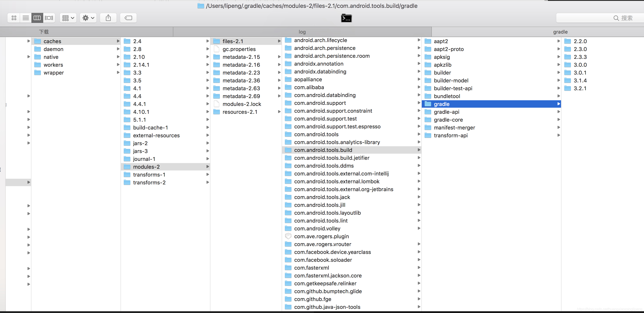
Task: Select the com.ave.rogers.plugin item
Action: coord(321,236)
